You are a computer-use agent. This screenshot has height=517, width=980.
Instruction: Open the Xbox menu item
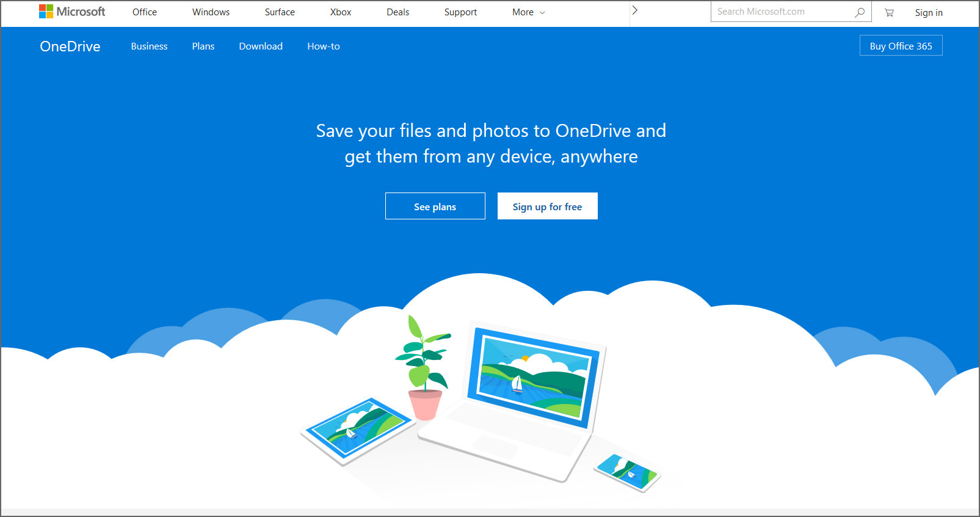coord(341,12)
